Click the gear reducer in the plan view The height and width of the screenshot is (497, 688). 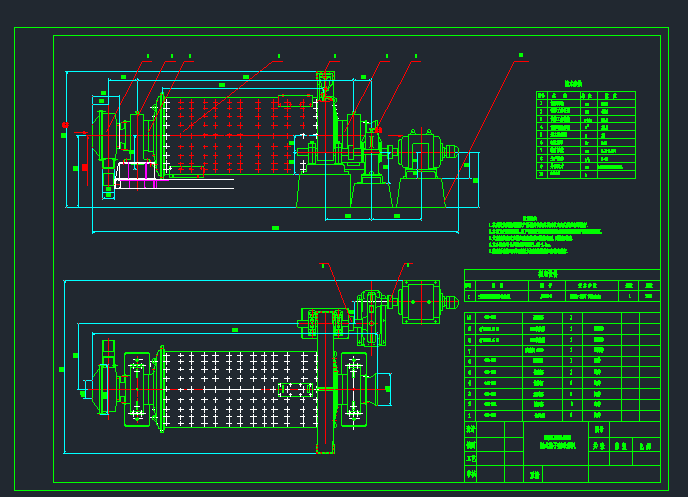pos(371,317)
